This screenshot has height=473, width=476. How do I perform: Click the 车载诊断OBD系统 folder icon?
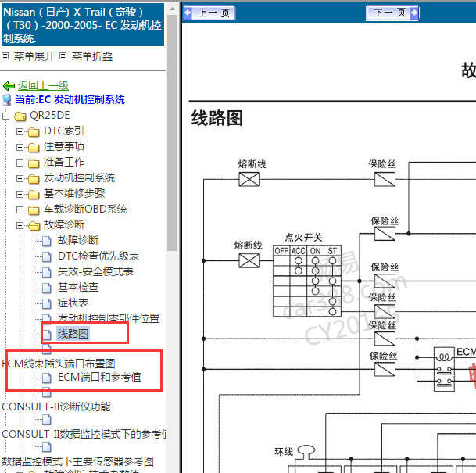coord(34,210)
